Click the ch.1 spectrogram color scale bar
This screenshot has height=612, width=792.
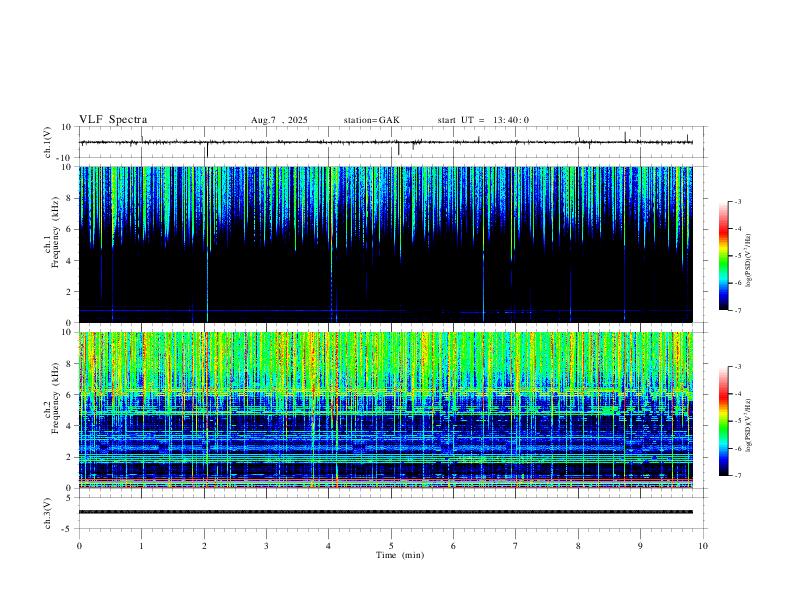pos(723,256)
